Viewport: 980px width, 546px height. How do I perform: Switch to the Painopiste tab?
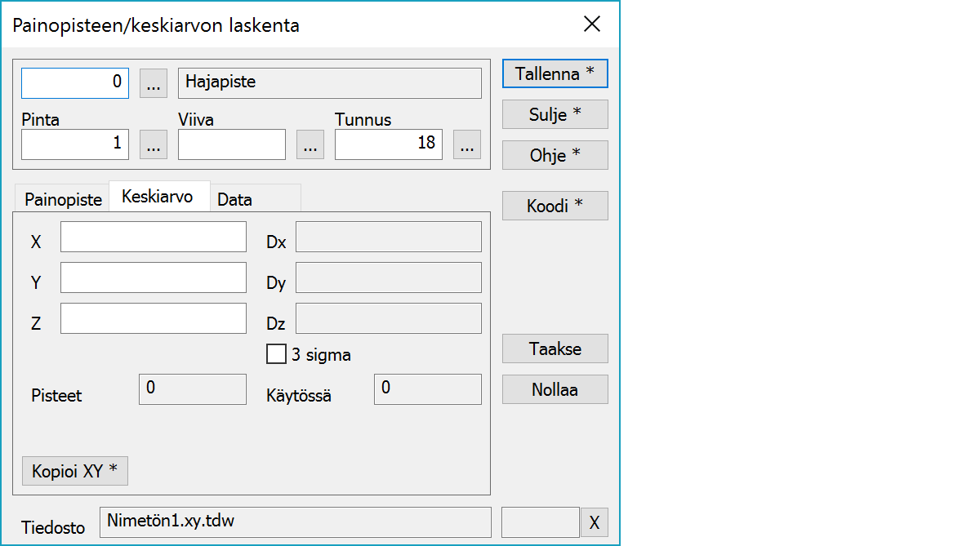pyautogui.click(x=63, y=200)
